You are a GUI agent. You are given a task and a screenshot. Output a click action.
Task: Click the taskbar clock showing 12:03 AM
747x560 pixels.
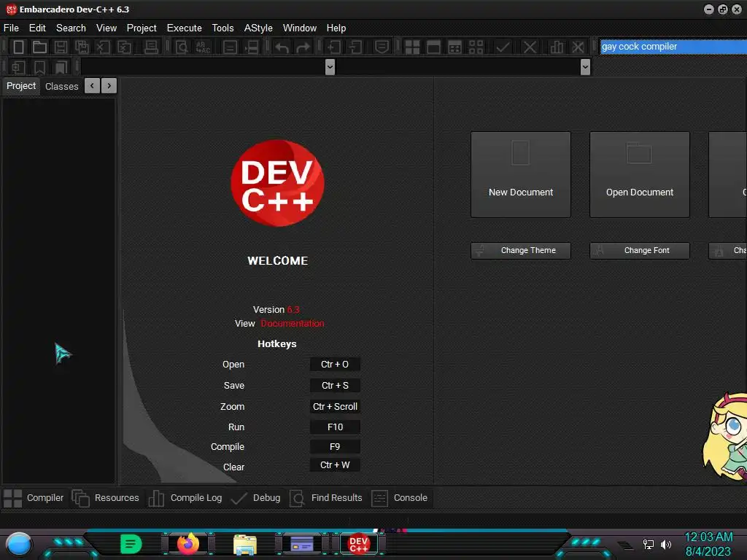[x=708, y=544]
